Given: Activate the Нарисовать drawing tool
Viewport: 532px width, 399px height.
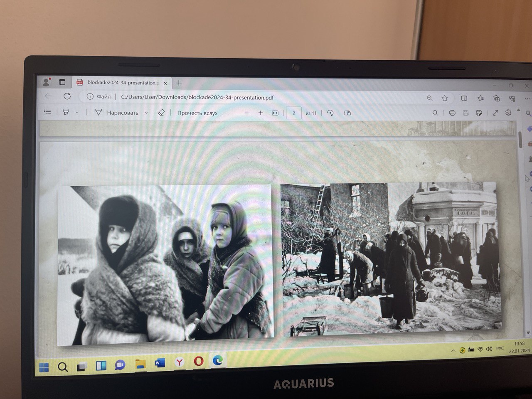Looking at the screenshot, I should (x=117, y=112).
